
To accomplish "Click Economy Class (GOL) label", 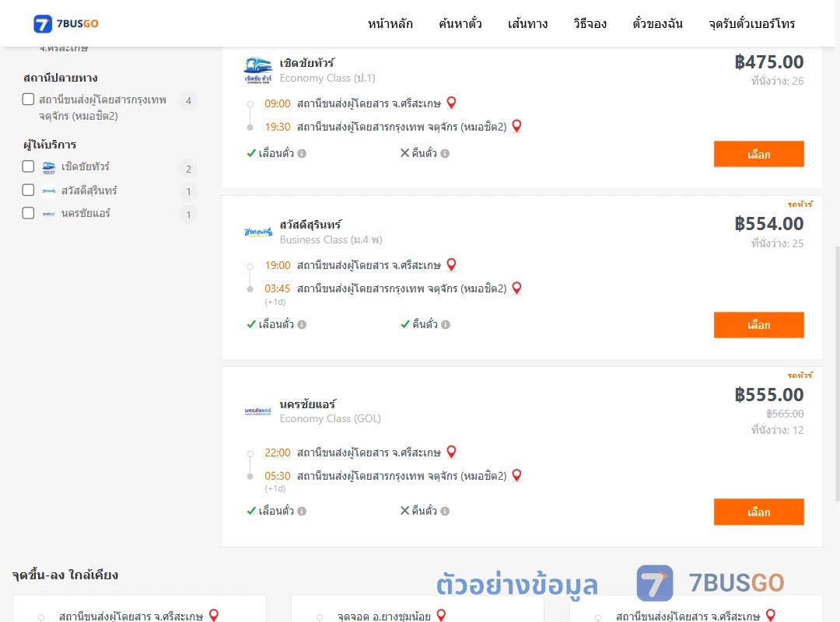I will [330, 418].
